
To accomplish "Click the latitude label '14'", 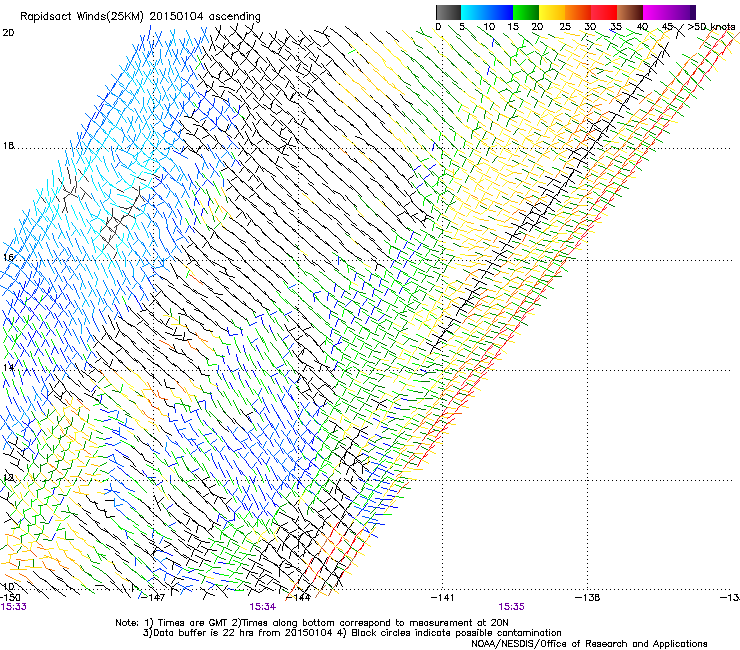I will [x=8, y=367].
